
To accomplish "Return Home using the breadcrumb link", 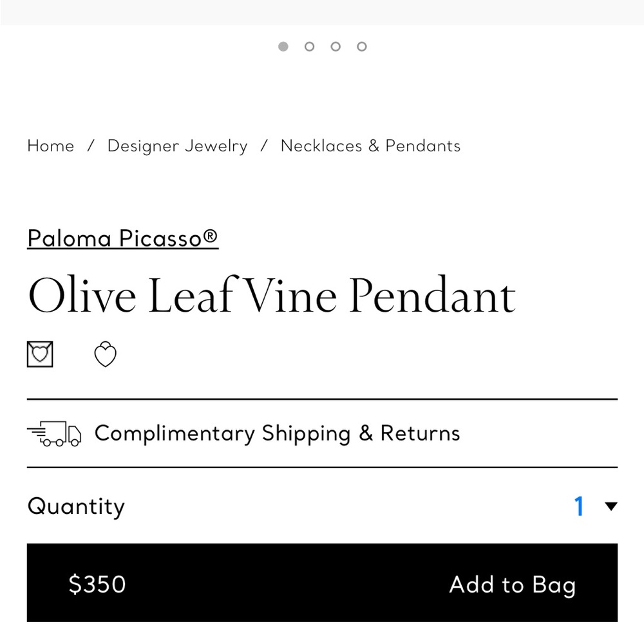I will pos(50,146).
